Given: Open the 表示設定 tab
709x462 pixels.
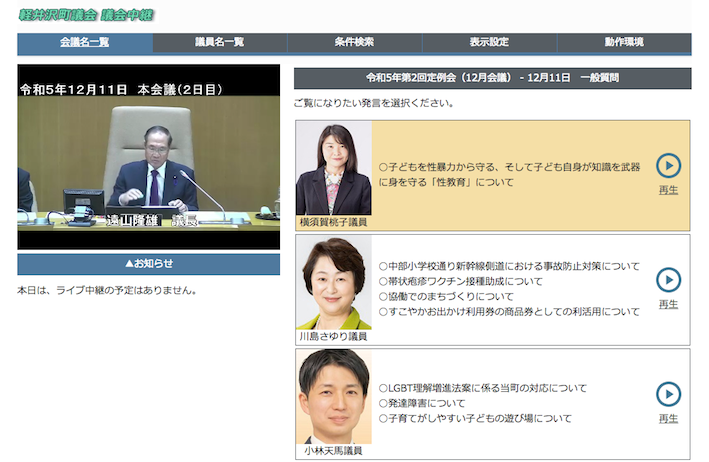Looking at the screenshot, I should pyautogui.click(x=489, y=42).
